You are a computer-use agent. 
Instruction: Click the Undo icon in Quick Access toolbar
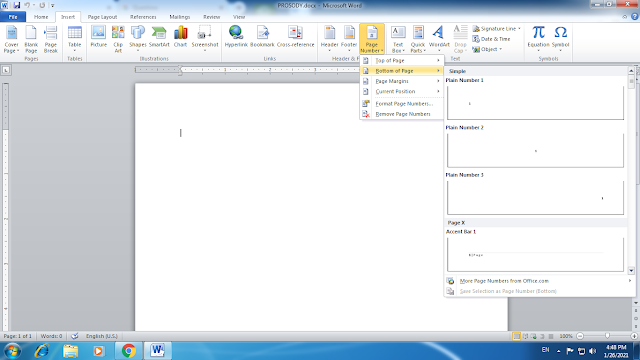pos(27,5)
